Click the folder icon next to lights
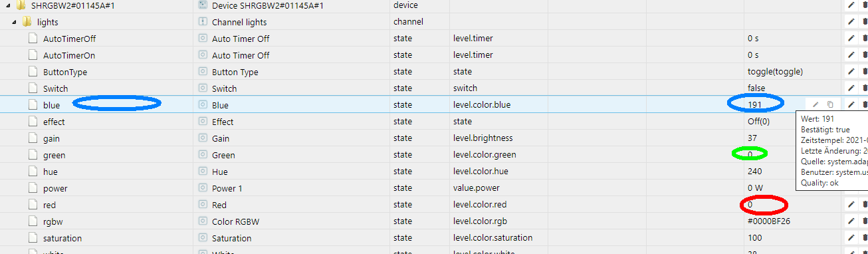The image size is (868, 254). pos(27,22)
